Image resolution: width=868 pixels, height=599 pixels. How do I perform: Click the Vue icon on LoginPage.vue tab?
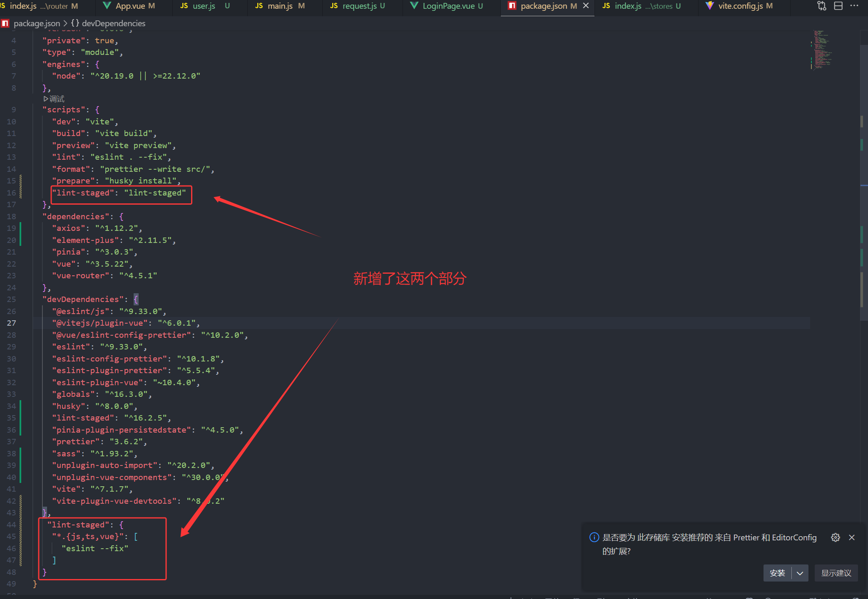point(414,6)
